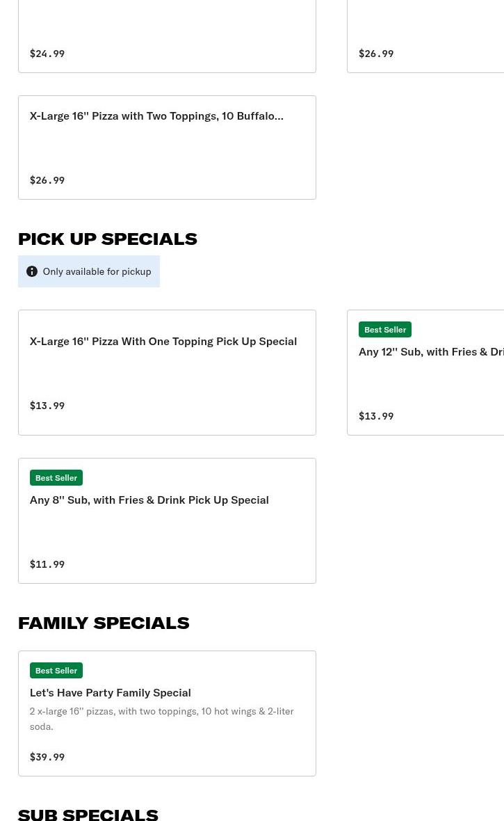Viewport: 504px width, 821px height.
Task: Click the SUB SPECIALS section heading
Action: coord(88,813)
